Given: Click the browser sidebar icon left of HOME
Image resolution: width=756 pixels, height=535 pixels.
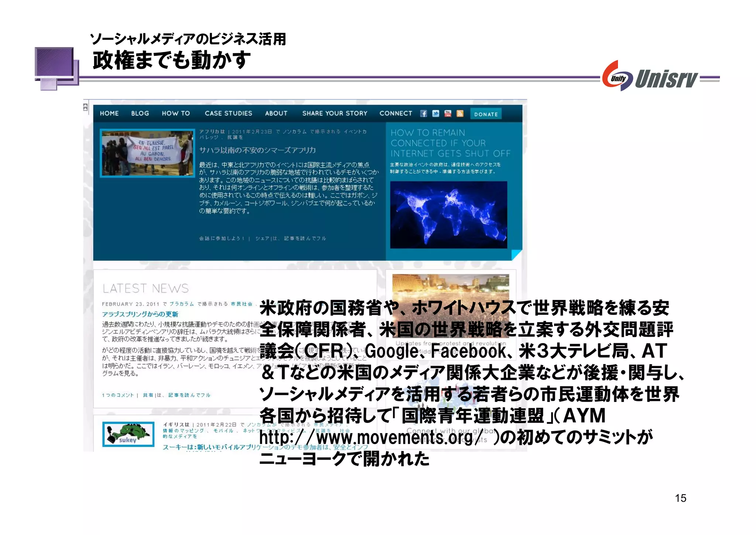Looking at the screenshot, I should coord(86,107).
